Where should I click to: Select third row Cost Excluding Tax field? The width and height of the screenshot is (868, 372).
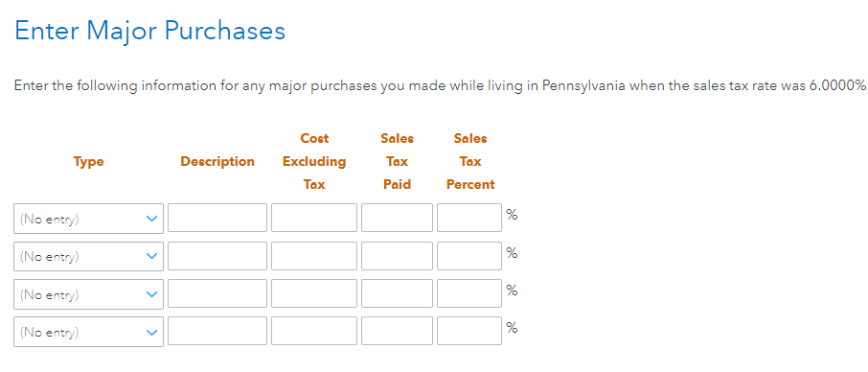(314, 293)
